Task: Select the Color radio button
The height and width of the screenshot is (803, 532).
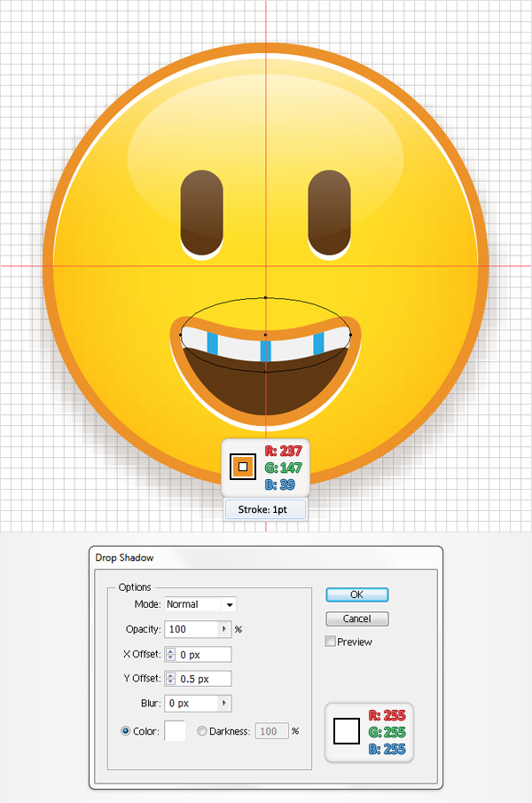Action: (x=125, y=731)
